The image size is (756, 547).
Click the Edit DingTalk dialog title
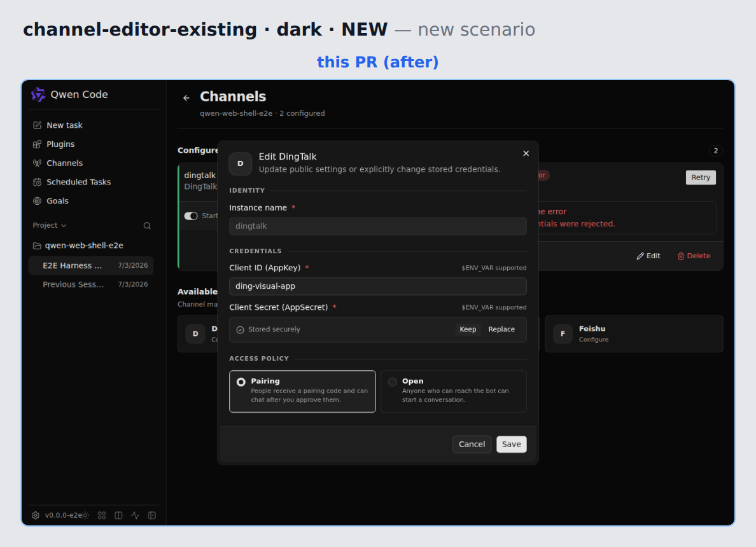(288, 156)
